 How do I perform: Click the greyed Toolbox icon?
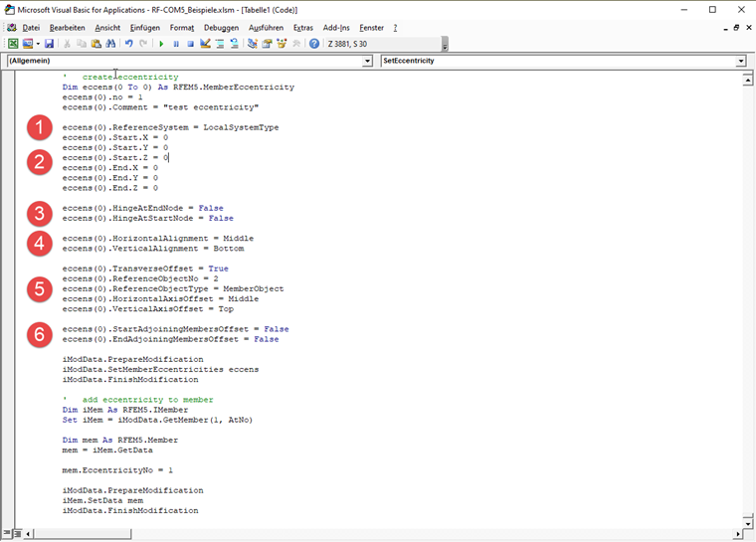point(296,44)
